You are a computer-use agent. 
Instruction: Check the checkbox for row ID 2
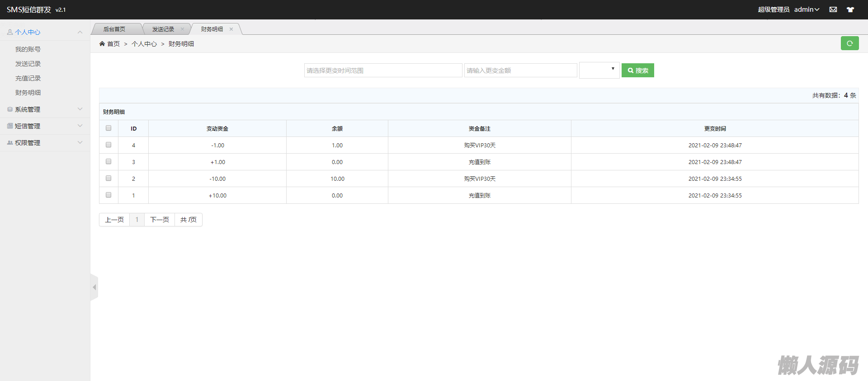point(108,179)
